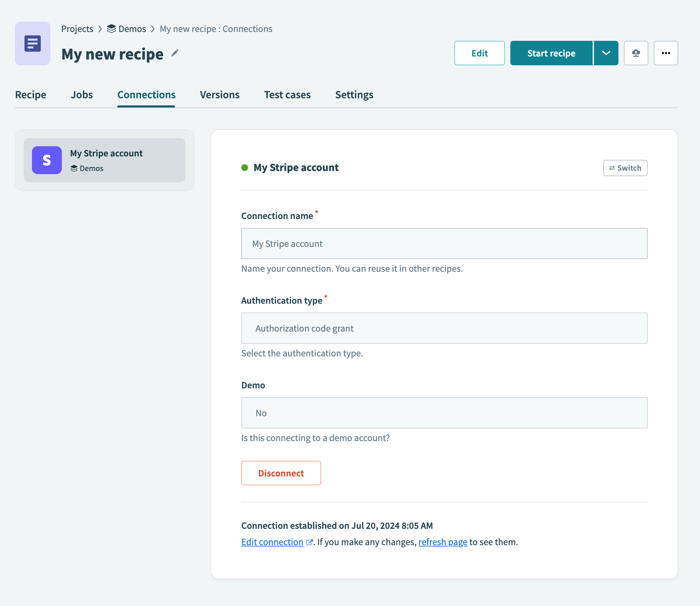Viewport: 700px width, 606px height.
Task: Click the upload/export cloud icon
Action: pos(636,53)
